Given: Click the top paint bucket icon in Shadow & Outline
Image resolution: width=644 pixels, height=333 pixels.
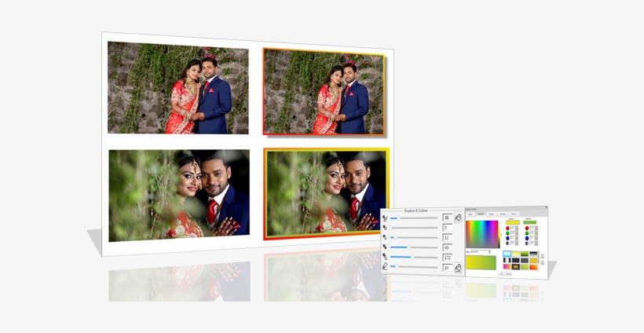Looking at the screenshot, I should click(458, 218).
